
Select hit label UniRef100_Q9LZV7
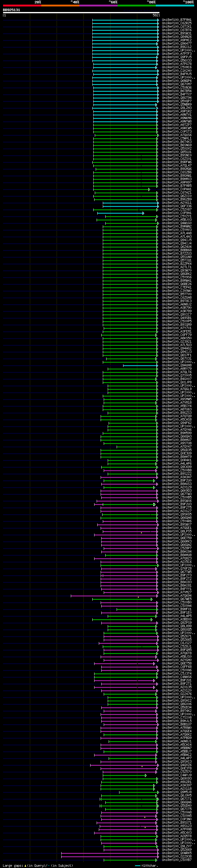(176, 846)
